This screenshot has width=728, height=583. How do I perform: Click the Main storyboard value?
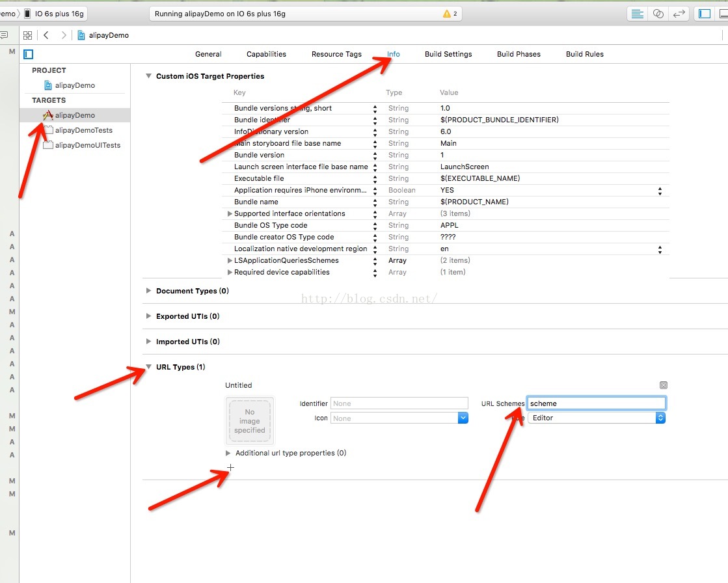pos(448,143)
